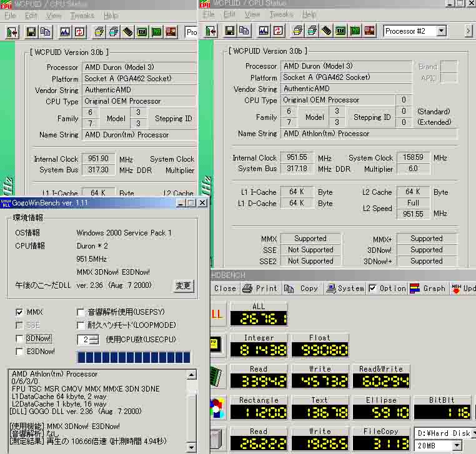The image size is (476, 454).
Task: Click the red refresh icon in Processor #2 WCPUID window
Action: 278,31
